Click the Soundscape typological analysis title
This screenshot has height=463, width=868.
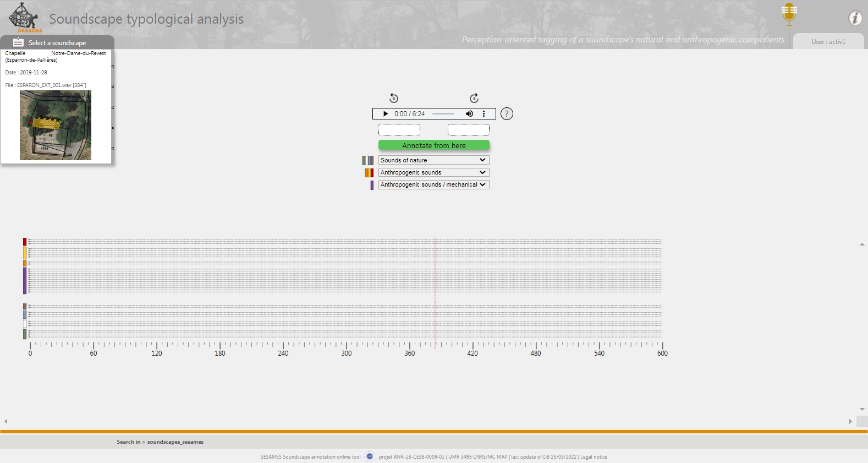[146, 19]
